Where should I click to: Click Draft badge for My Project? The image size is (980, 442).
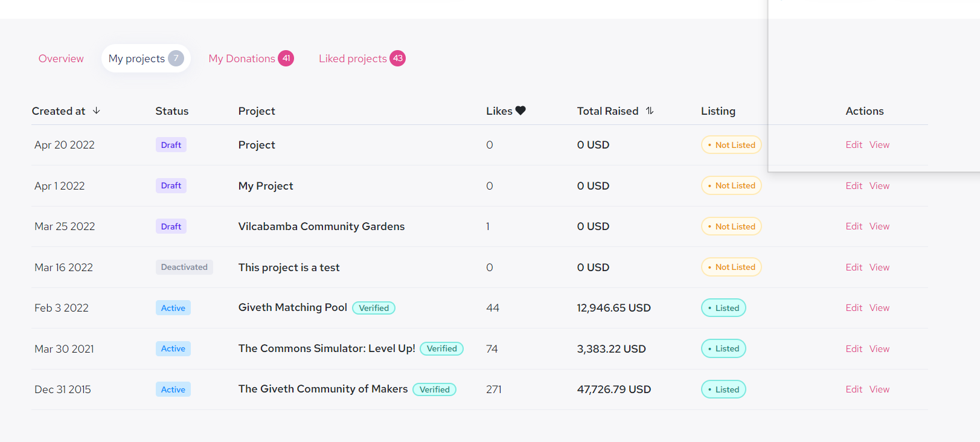(x=171, y=185)
